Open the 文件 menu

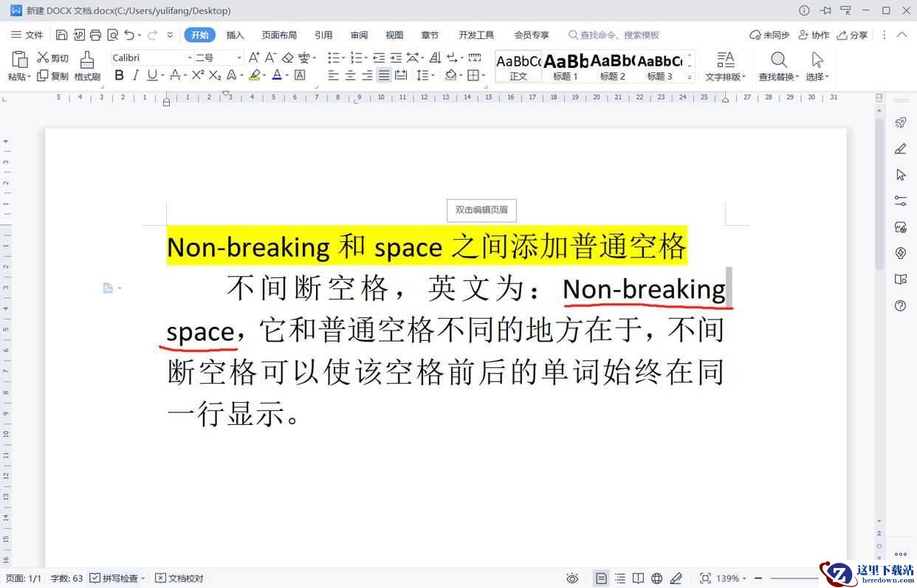point(27,35)
